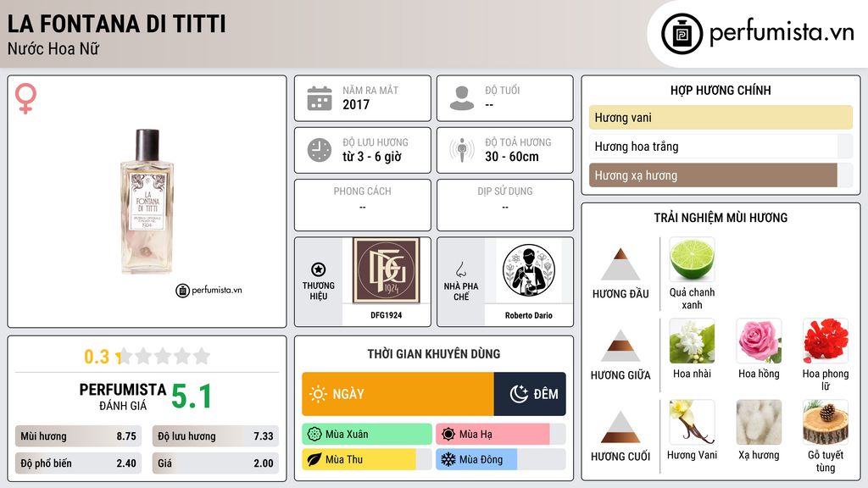Open the Roberto Dario perfumer portrait
This screenshot has width=868, height=488.
click(529, 270)
